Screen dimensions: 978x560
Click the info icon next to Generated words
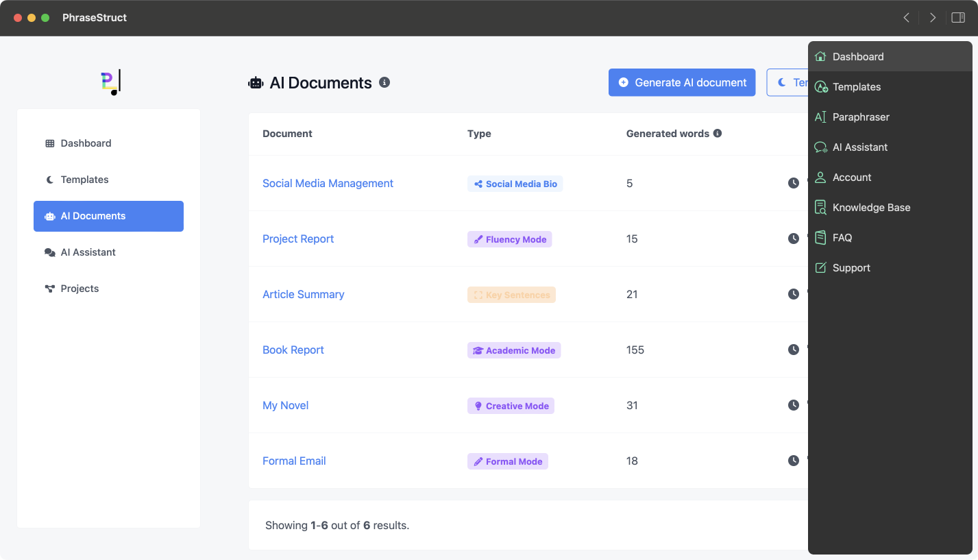pyautogui.click(x=718, y=134)
